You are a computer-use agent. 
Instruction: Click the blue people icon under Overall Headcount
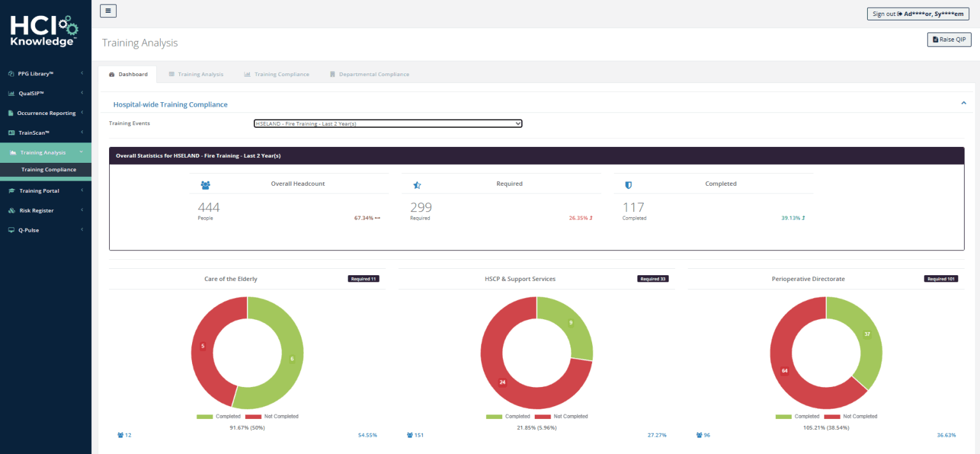click(205, 185)
